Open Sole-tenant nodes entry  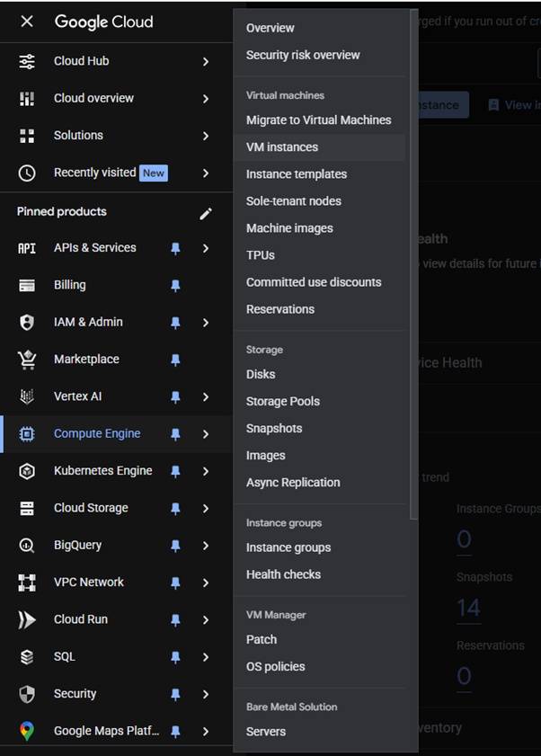pyautogui.click(x=319, y=201)
